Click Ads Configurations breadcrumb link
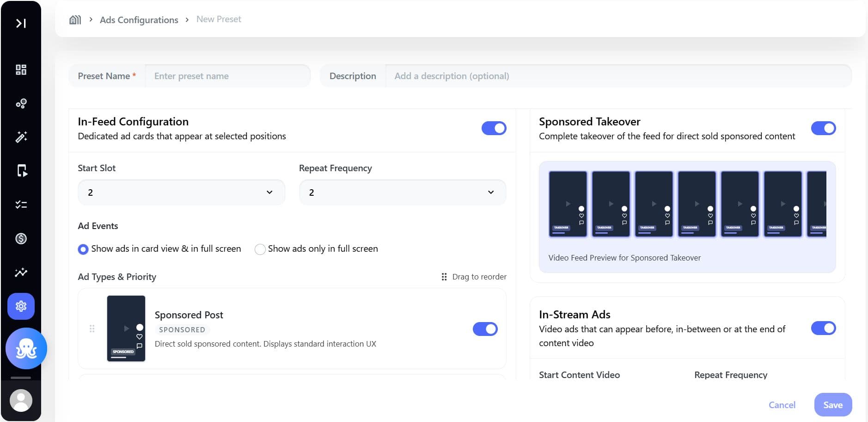This screenshot has height=422, width=868. click(x=139, y=20)
